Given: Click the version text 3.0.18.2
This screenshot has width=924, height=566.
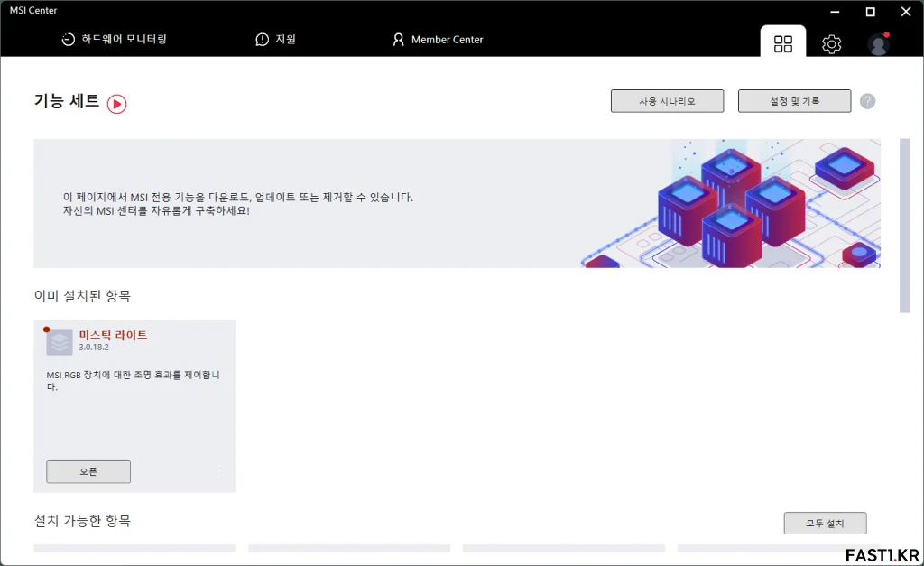Looking at the screenshot, I should tap(94, 348).
